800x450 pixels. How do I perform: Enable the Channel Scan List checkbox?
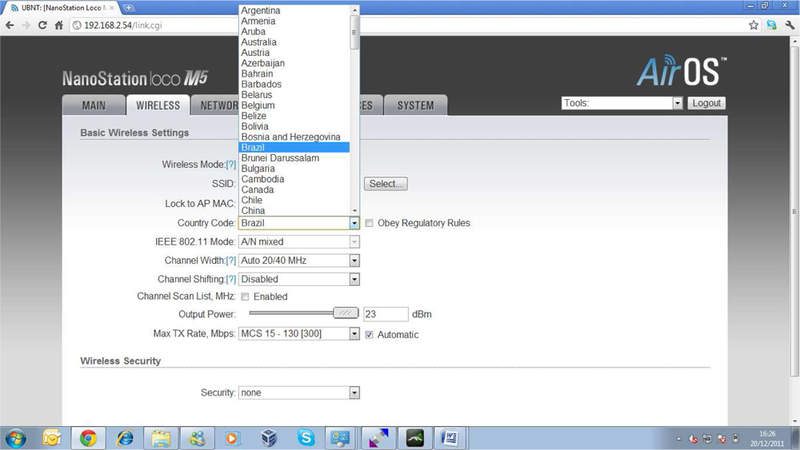pos(245,296)
